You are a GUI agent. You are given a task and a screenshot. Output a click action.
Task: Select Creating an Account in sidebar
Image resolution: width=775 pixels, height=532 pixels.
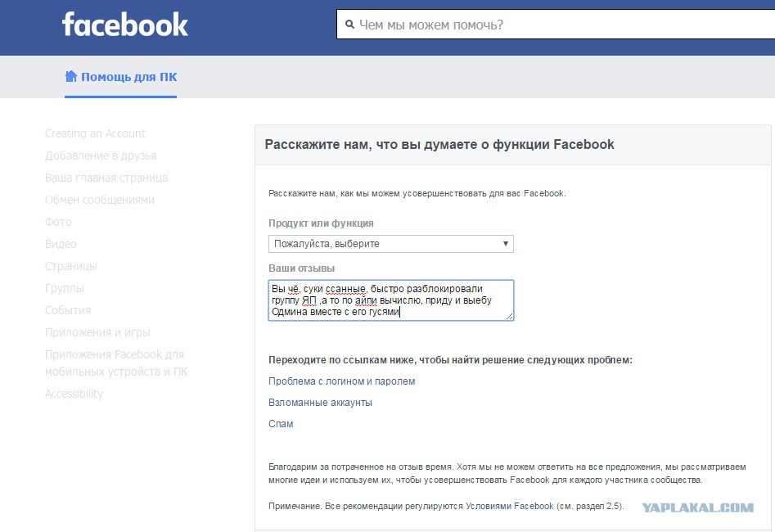[95, 133]
